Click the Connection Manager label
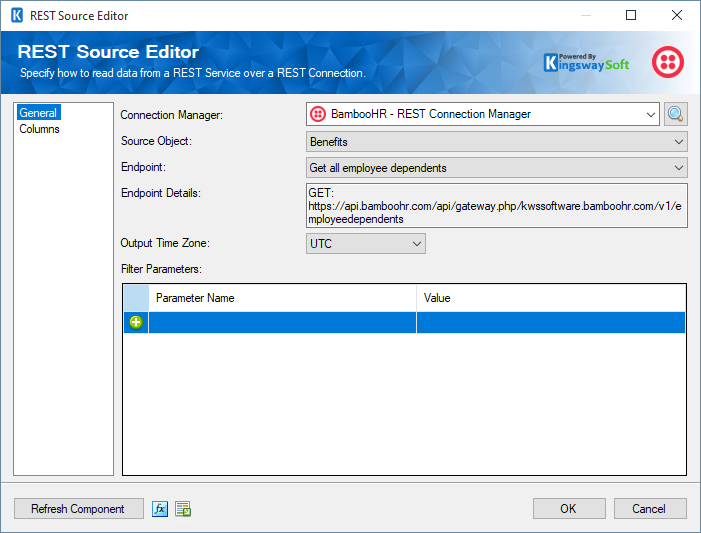This screenshot has height=533, width=701. (172, 115)
